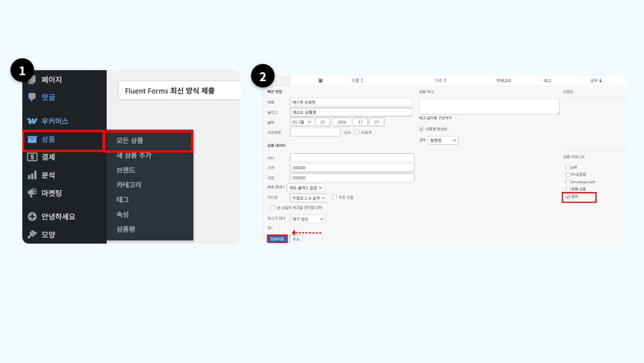
Task: Click the 우커머스 (WooCommerce) logo icon
Action: (x=33, y=121)
